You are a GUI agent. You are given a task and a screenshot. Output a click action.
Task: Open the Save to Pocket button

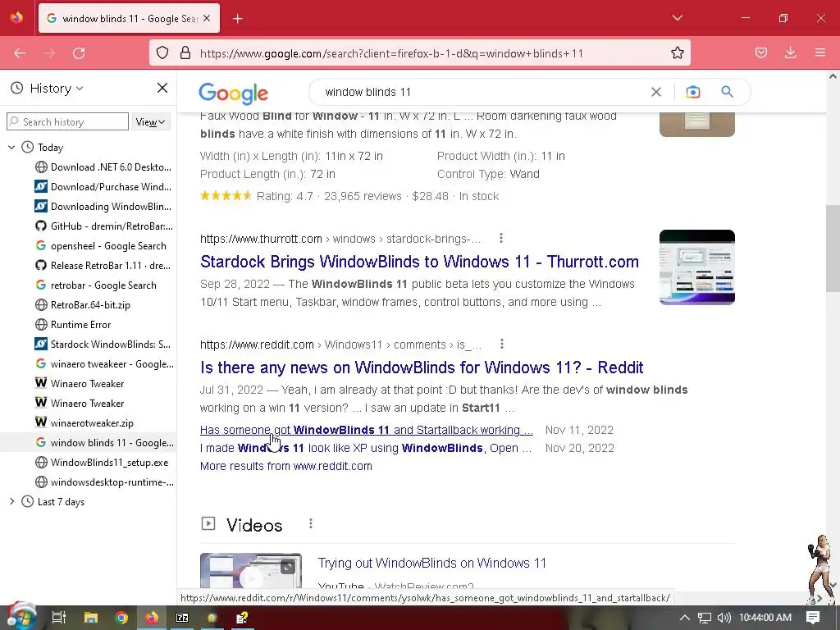pos(761,53)
